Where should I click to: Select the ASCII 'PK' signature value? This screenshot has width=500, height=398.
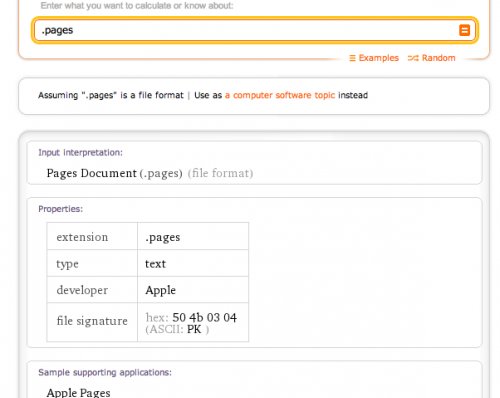click(x=194, y=329)
